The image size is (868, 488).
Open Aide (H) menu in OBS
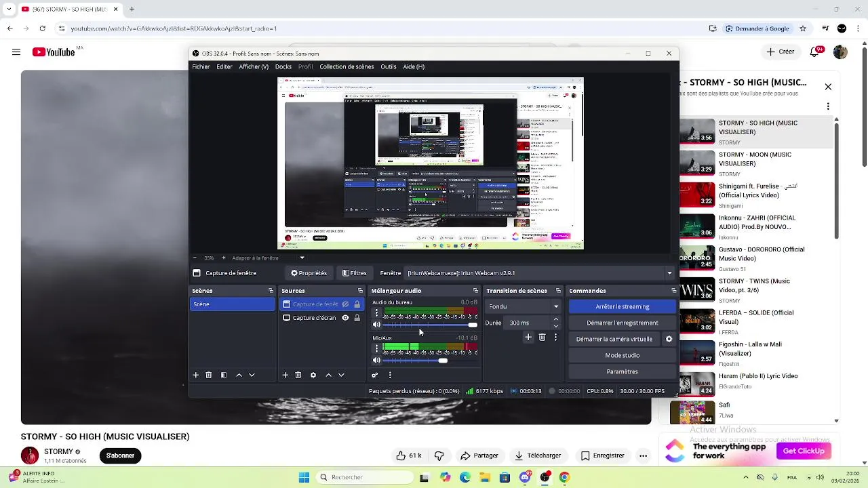pyautogui.click(x=414, y=66)
